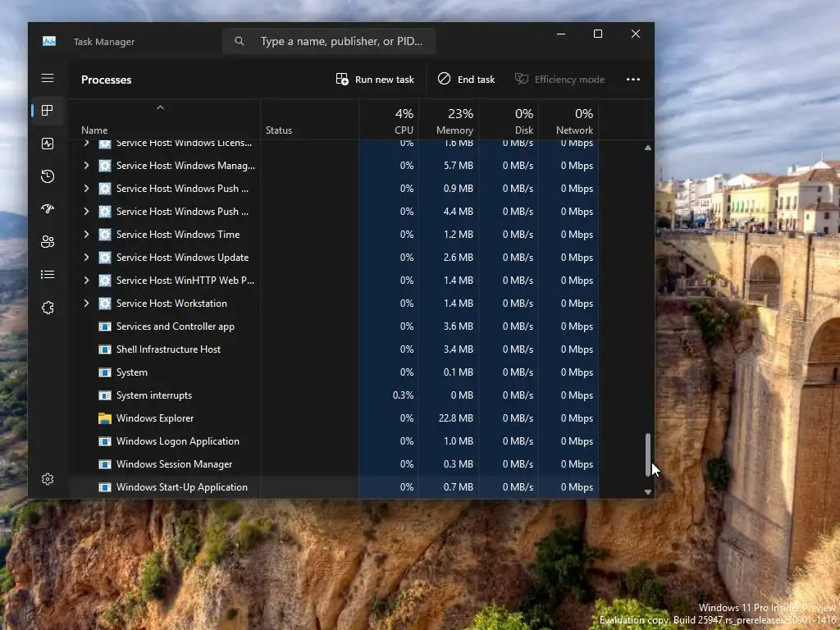
Task: Click the Services and Controller app icon
Action: tap(105, 326)
